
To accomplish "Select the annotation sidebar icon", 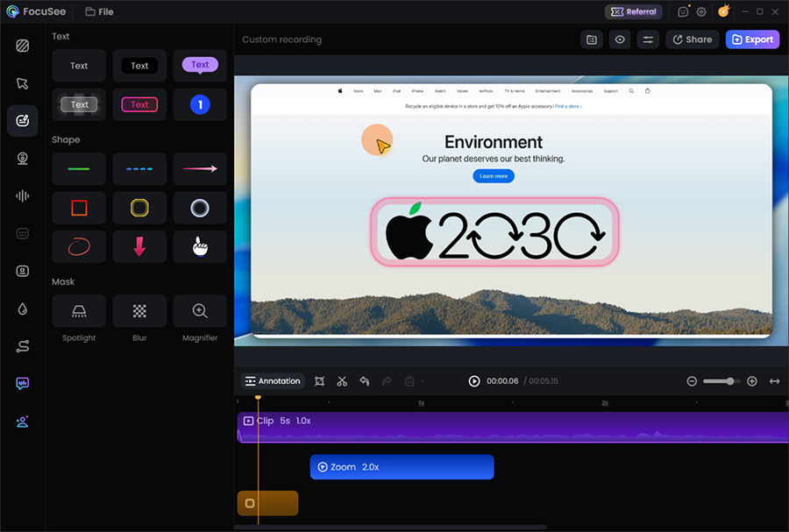I will (x=23, y=121).
